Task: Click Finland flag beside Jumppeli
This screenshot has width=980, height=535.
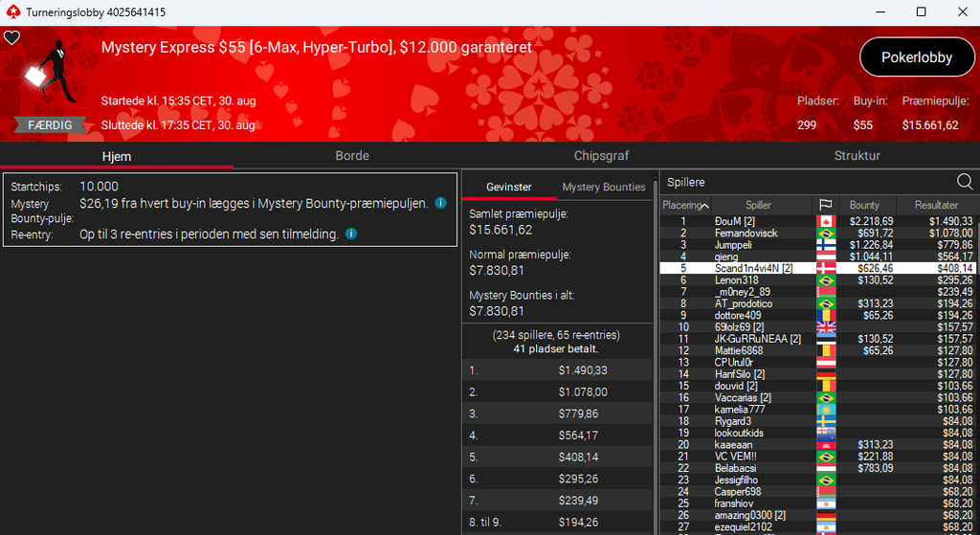Action: point(826,245)
